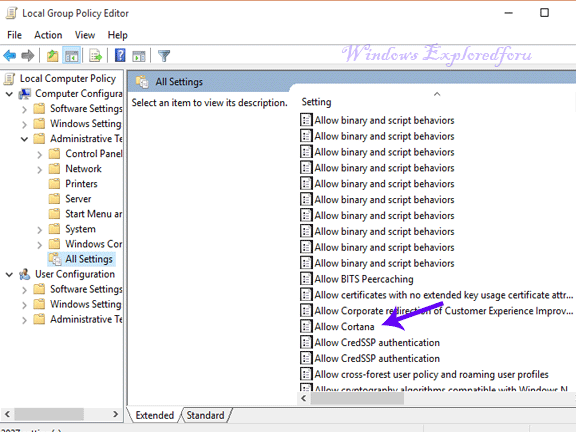576x432 pixels.
Task: Click left arrow of tree pane scrollbar
Action: click(7, 414)
